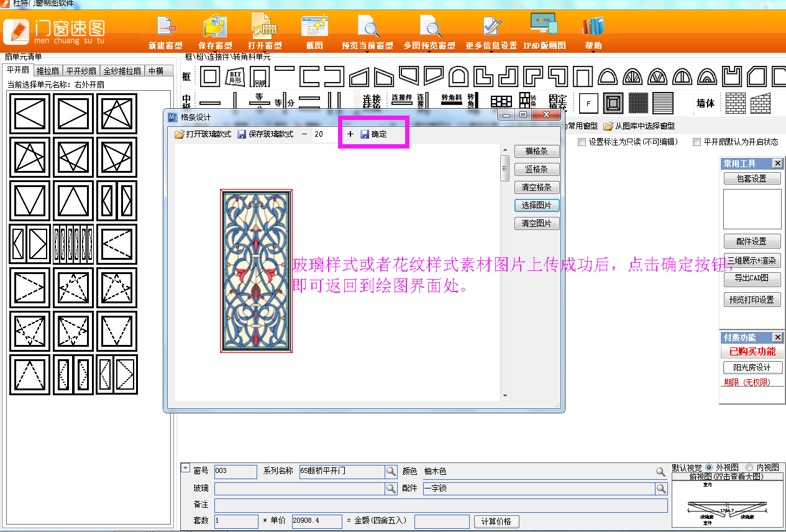Click the 预览打印设置 button
The image size is (786, 532).
(752, 300)
